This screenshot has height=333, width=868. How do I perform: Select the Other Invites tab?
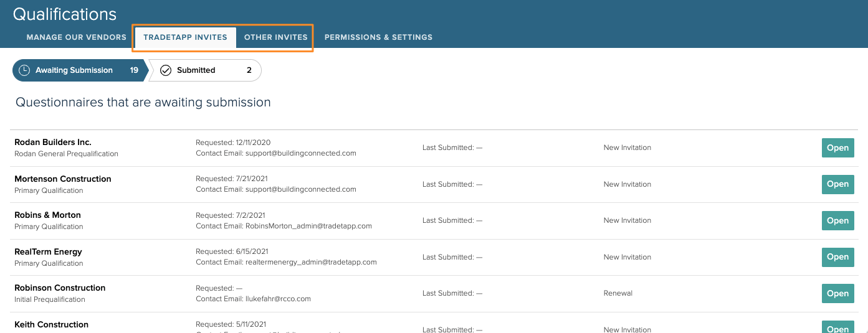(275, 37)
